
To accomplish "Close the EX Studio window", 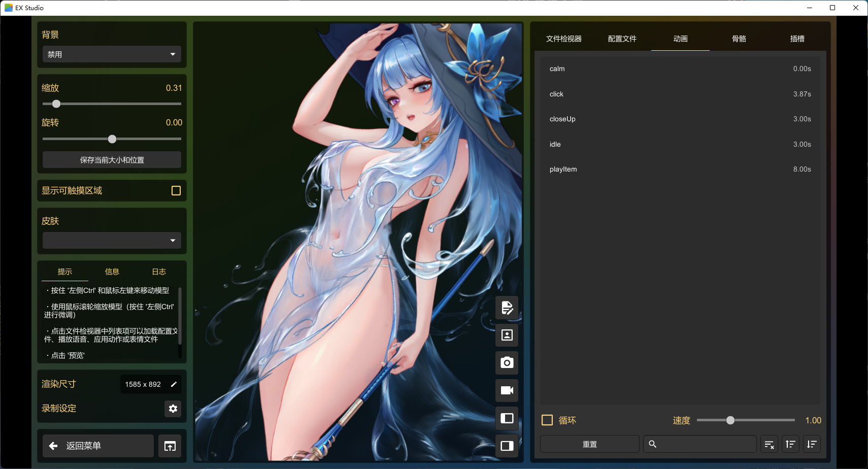I will 856,8.
